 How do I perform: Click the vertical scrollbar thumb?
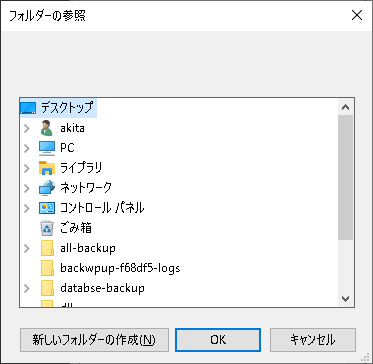(345, 177)
